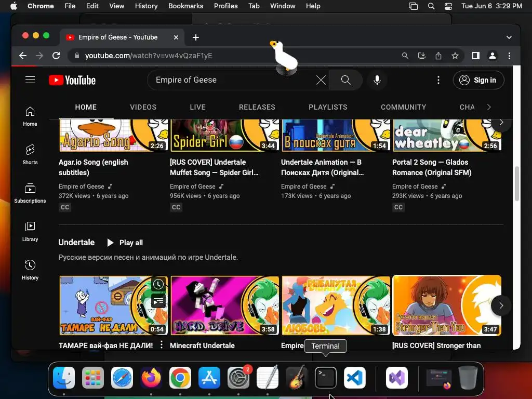This screenshot has width=532, height=399.
Task: Click CC badge under Portal 2 Song
Action: tap(398, 207)
